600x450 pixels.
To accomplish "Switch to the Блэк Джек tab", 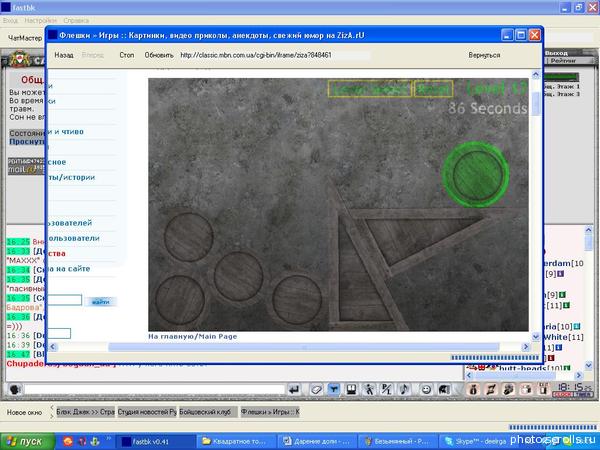I will click(x=85, y=412).
